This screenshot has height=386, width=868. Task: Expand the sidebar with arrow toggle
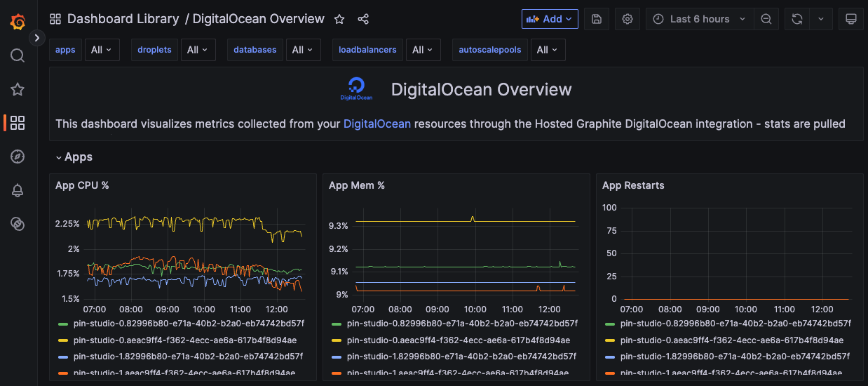(x=38, y=37)
